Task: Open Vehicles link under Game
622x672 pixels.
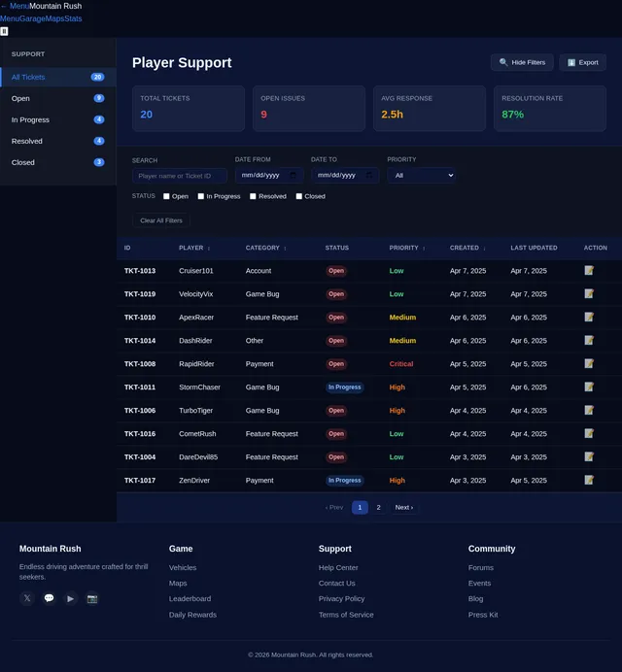Action: click(183, 567)
